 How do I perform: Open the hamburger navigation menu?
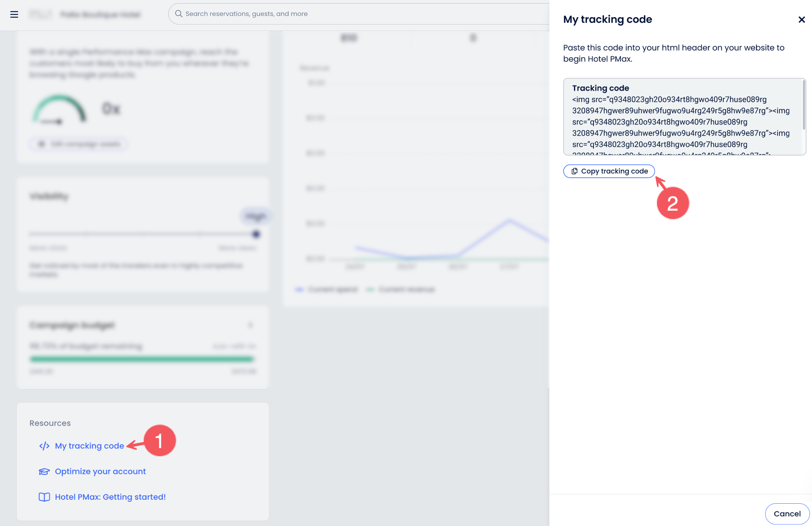[14, 15]
